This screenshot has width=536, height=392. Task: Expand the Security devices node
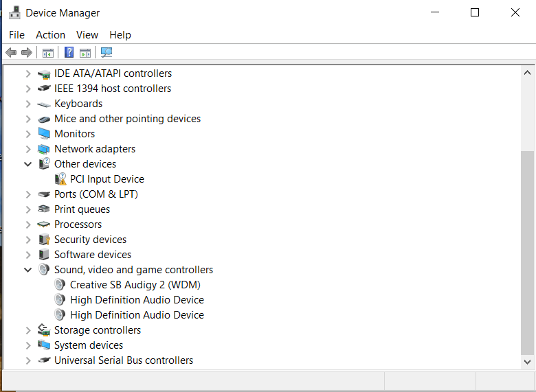pos(28,240)
